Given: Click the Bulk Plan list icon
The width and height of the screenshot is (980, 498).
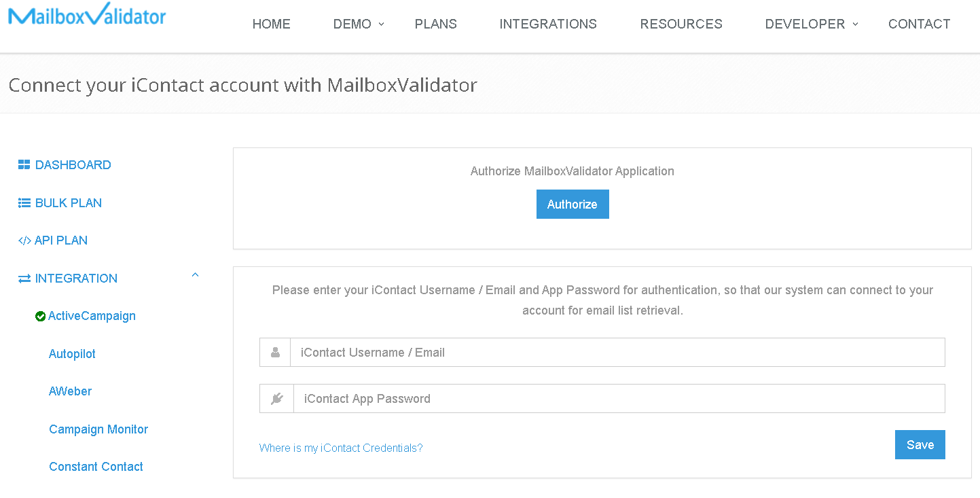Looking at the screenshot, I should point(24,202).
